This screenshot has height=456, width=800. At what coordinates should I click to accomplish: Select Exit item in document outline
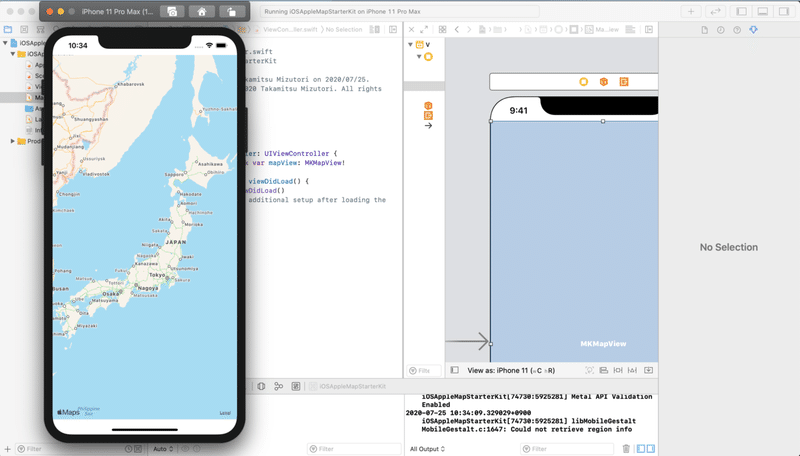(x=428, y=116)
